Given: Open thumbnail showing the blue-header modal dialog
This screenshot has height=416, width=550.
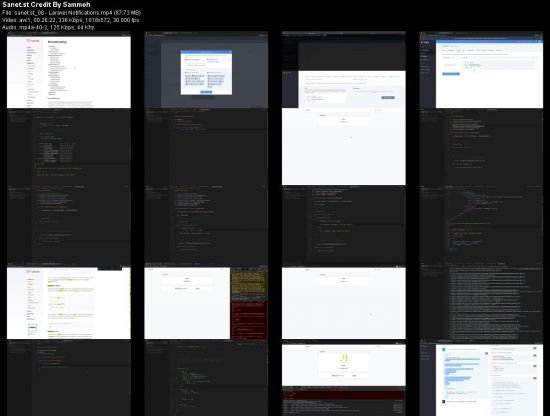Looking at the screenshot, I should click(206, 70).
